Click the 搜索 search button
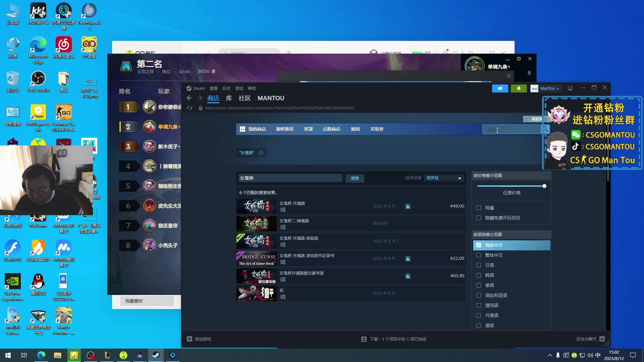Viewport: 644px width, 362px height. (x=355, y=178)
